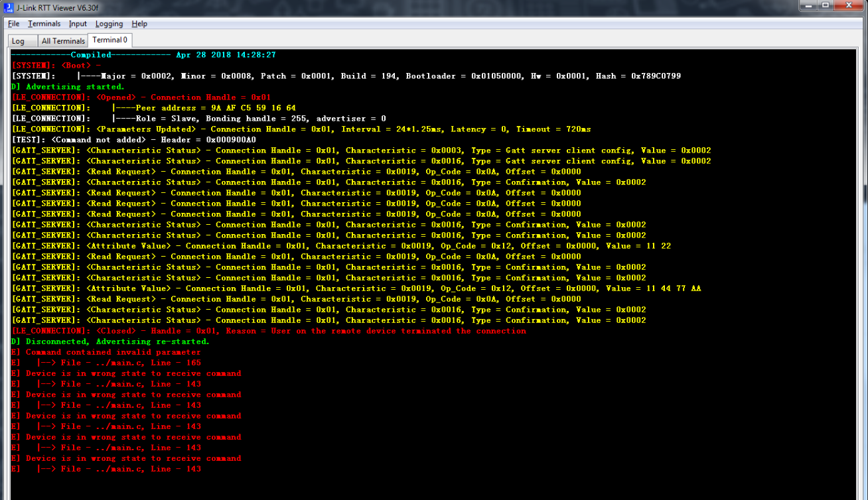Open the File menu

(13, 24)
